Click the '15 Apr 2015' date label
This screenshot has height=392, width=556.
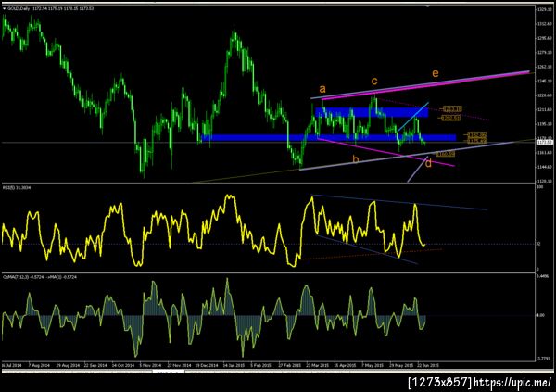click(x=345, y=365)
